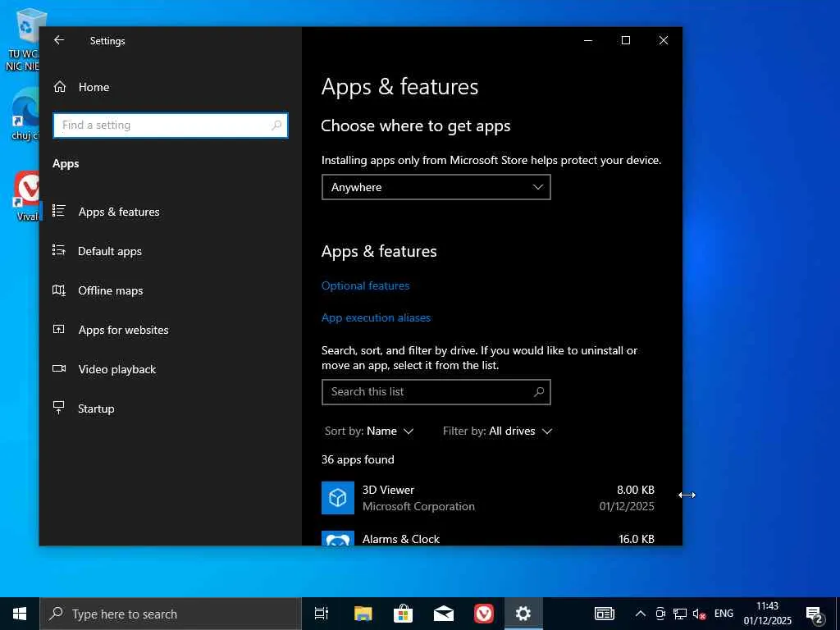This screenshot has width=840, height=630.
Task: Open Mail app from taskbar
Action: (x=444, y=614)
